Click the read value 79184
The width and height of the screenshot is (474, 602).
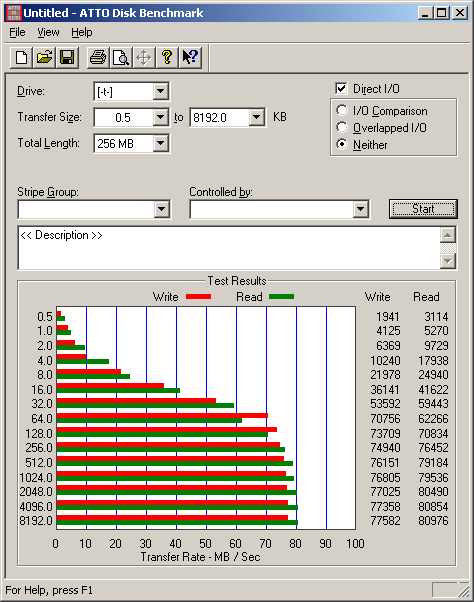[x=433, y=463]
